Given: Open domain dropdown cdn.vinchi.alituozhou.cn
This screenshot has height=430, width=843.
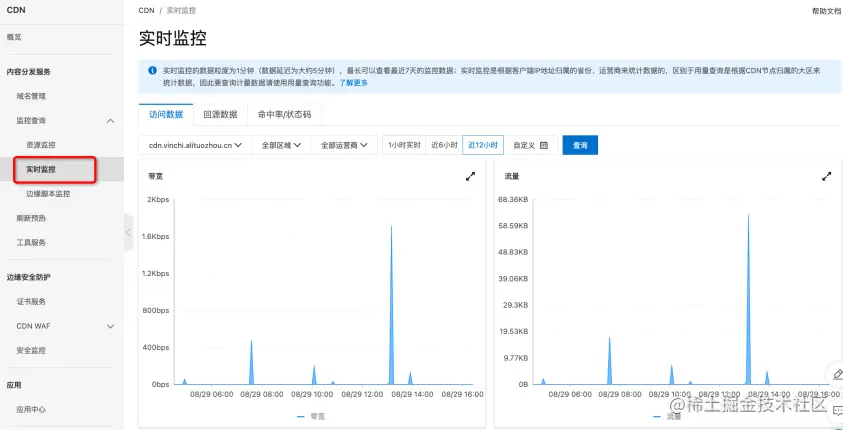Looking at the screenshot, I should [x=195, y=145].
